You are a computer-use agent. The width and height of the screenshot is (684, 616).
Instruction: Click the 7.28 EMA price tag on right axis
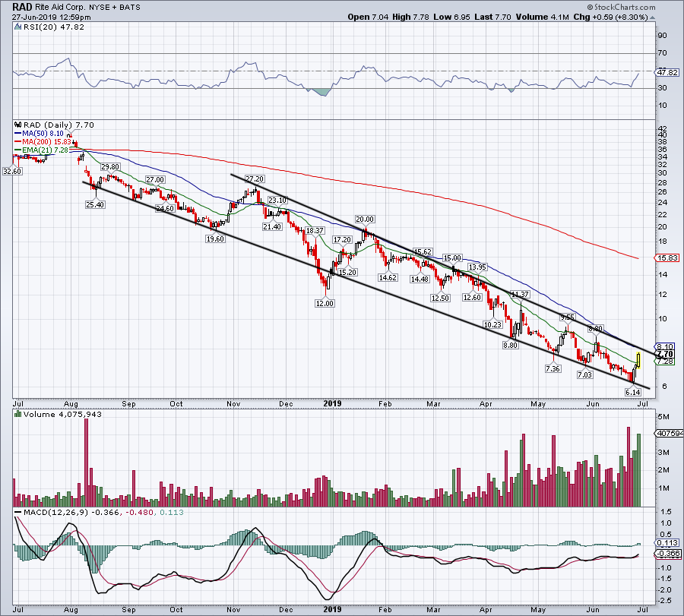(666, 362)
